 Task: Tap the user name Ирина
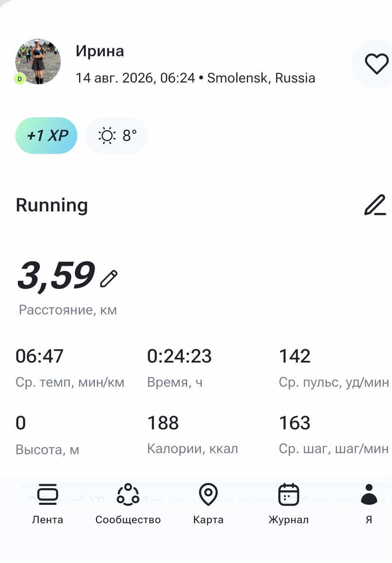point(100,51)
